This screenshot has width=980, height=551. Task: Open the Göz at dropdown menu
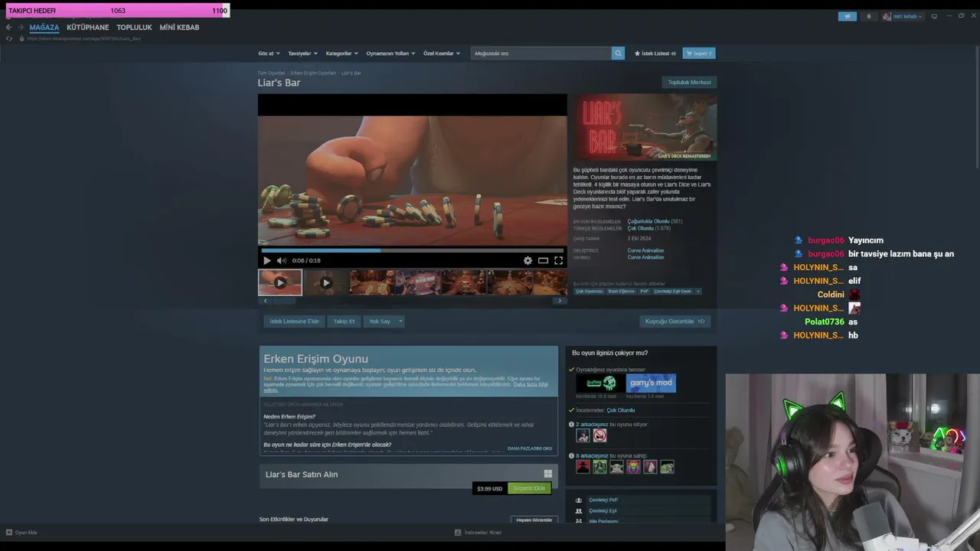[x=269, y=54]
